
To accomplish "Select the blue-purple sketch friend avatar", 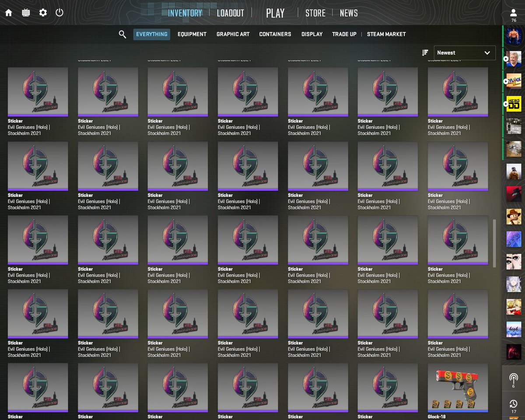I will (x=514, y=239).
